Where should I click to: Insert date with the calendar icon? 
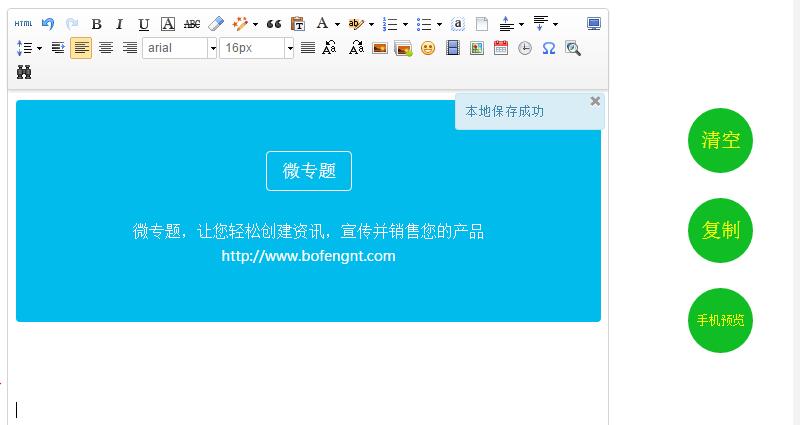(x=501, y=47)
